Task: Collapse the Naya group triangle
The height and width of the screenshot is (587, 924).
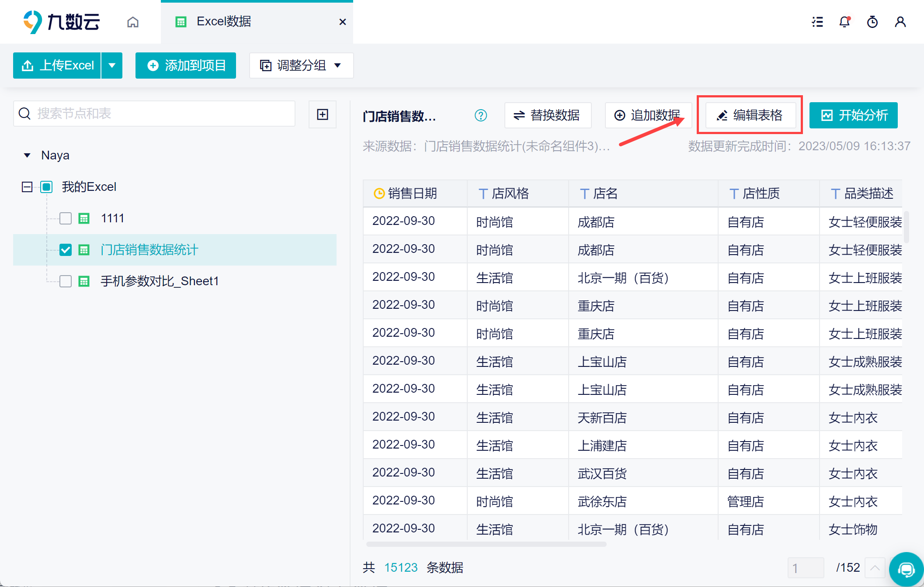Action: pyautogui.click(x=27, y=155)
